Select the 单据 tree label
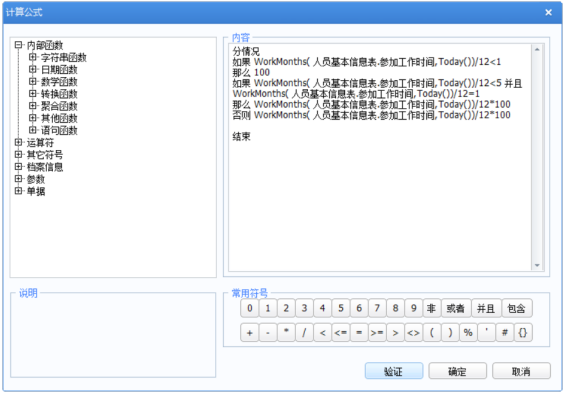The width and height of the screenshot is (565, 394). pos(36,191)
